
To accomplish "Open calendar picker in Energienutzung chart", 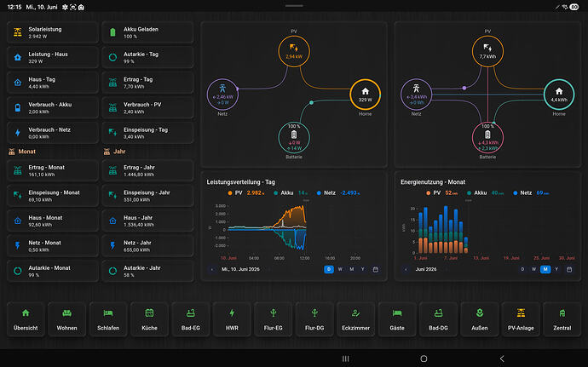I will [569, 270].
